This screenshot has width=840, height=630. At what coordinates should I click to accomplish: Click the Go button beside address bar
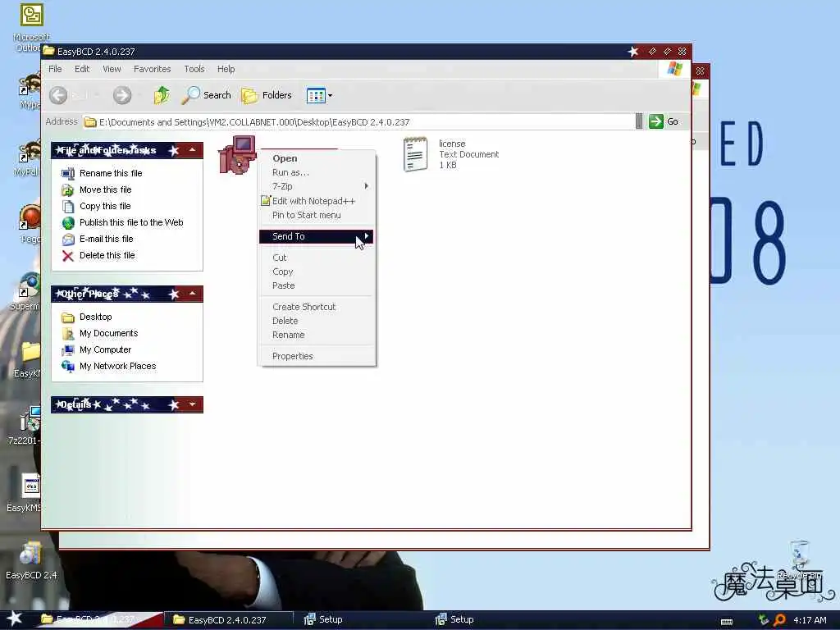point(664,121)
